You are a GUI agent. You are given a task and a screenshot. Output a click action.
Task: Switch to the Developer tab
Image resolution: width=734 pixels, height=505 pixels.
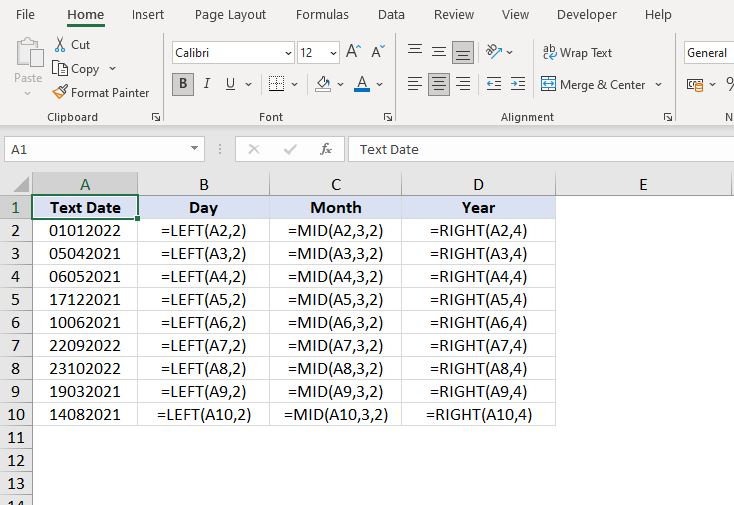click(x=587, y=15)
